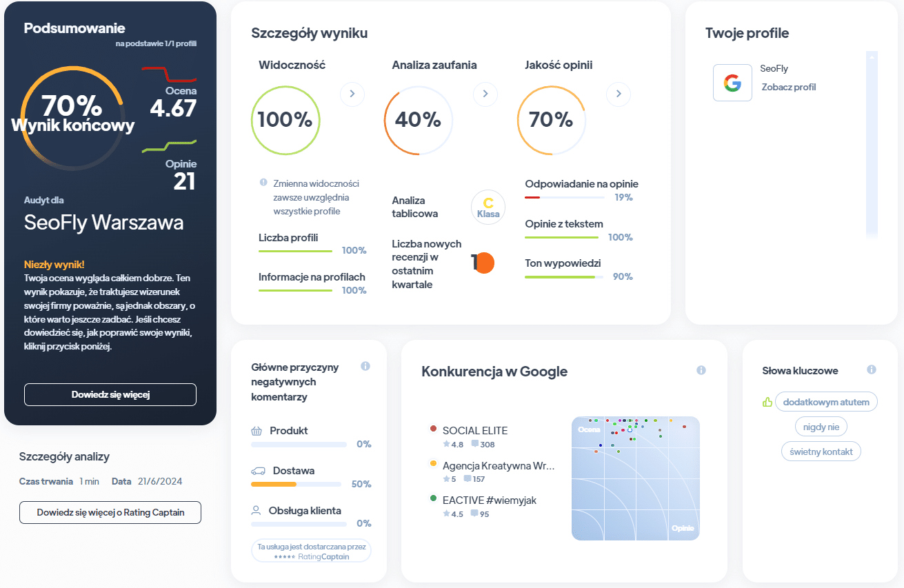Click comment count icon under EACTIVE #wiemyjak
The width and height of the screenshot is (904, 588).
(474, 514)
